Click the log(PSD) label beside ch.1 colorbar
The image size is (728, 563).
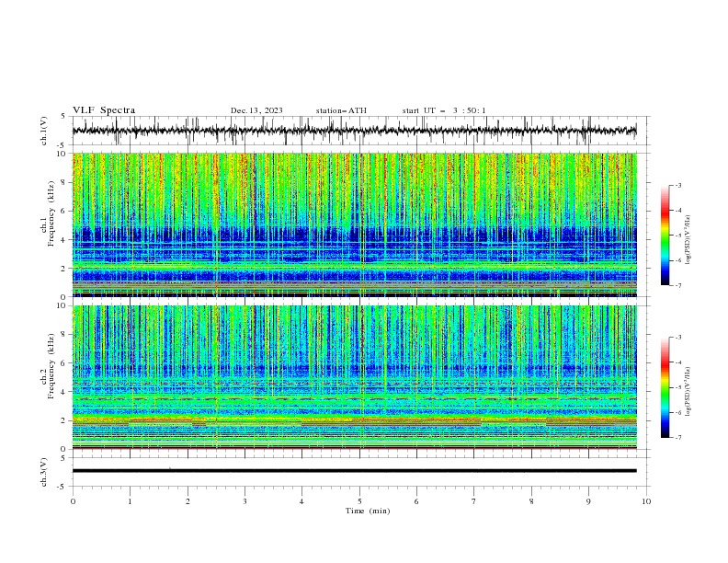(x=688, y=240)
